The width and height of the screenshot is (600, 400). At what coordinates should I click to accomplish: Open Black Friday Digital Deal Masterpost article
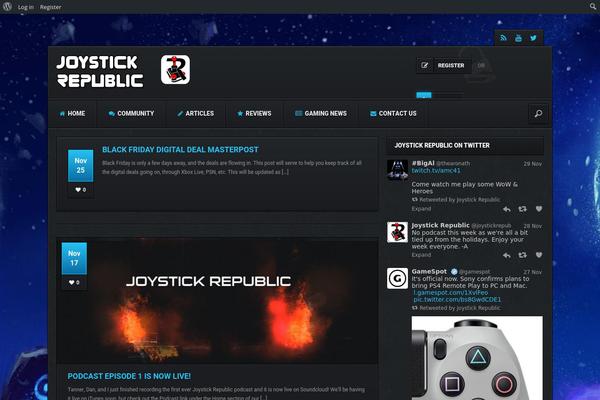[180, 150]
